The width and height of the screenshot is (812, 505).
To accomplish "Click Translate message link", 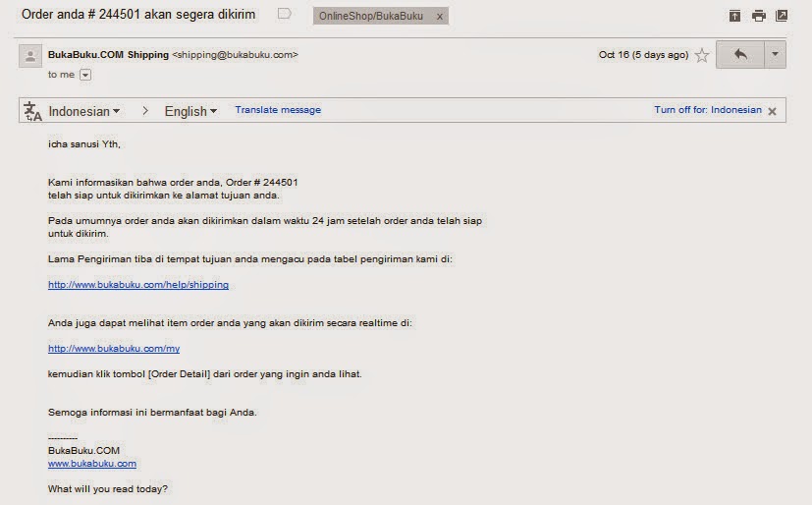I will pyautogui.click(x=278, y=110).
